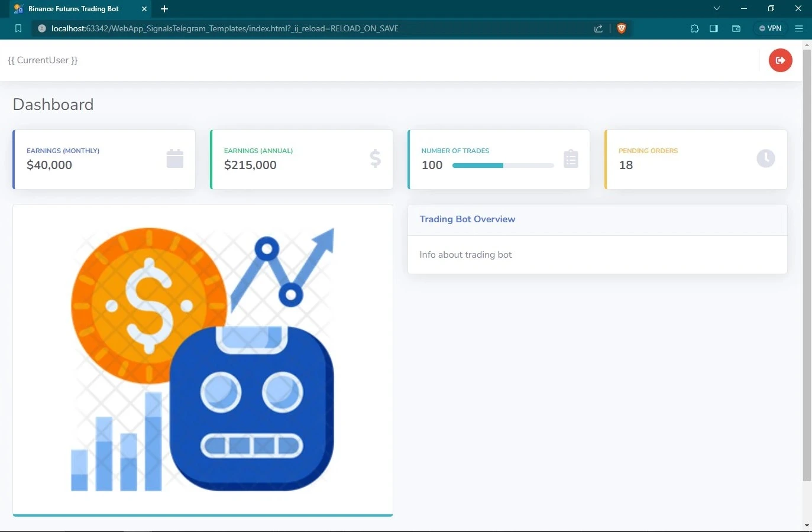
Task: Click the clipboard icon on Number of Trades card
Action: [570, 158]
